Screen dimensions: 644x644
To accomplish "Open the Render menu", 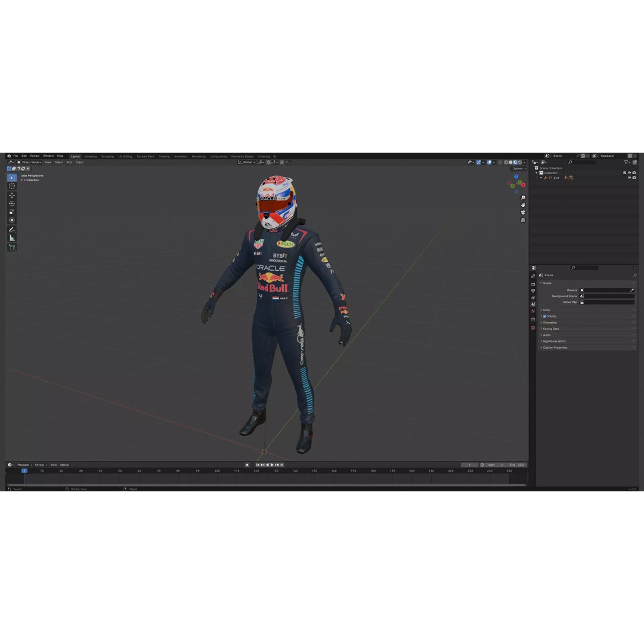I will pyautogui.click(x=35, y=156).
